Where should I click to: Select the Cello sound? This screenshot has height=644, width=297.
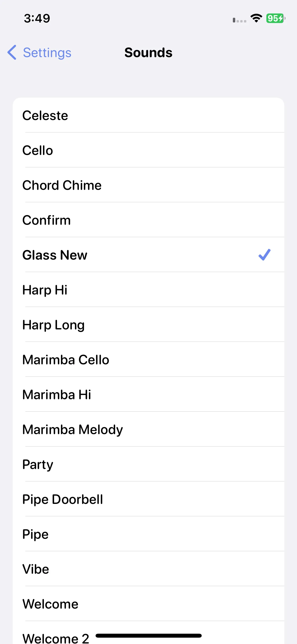148,150
